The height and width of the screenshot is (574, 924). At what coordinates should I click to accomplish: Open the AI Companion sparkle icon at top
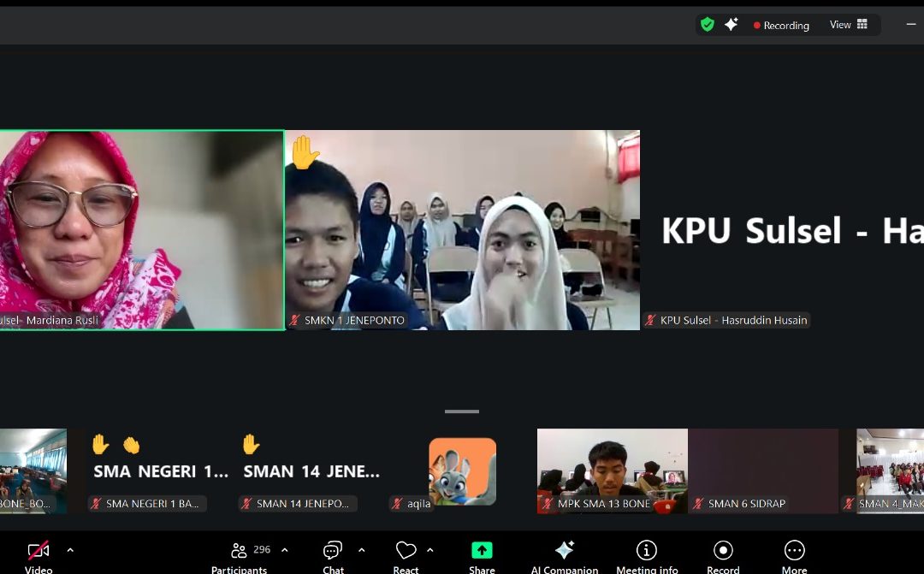point(731,25)
